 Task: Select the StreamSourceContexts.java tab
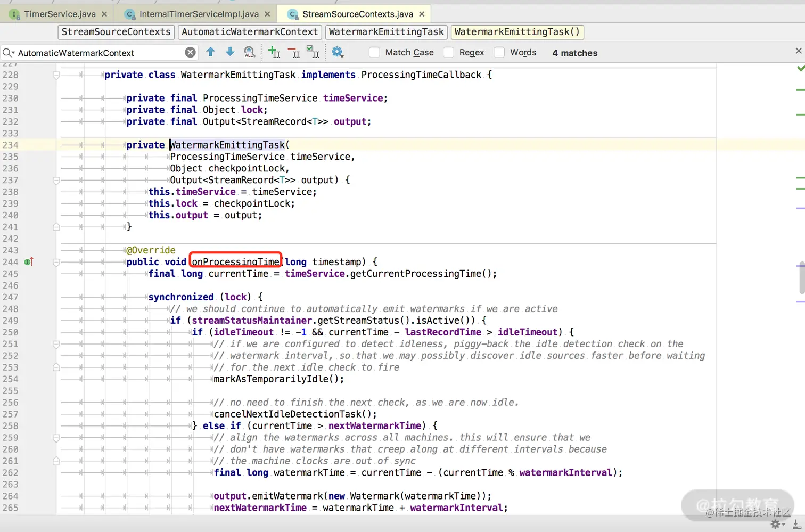coord(358,14)
